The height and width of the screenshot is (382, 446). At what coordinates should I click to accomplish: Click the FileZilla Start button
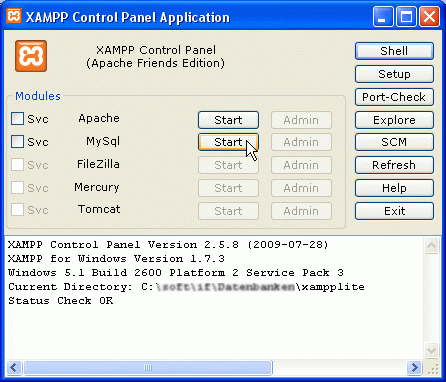click(x=228, y=165)
